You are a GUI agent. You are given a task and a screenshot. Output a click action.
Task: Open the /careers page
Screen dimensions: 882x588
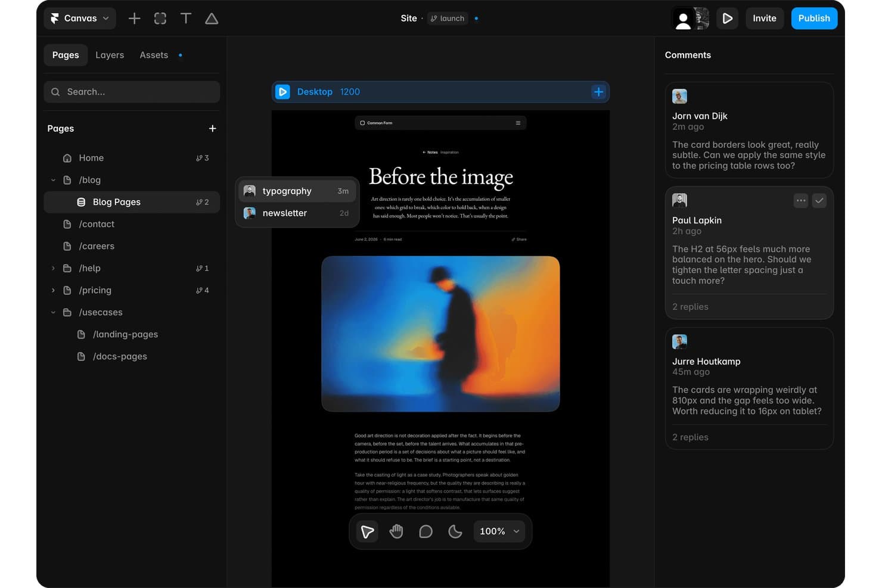pyautogui.click(x=132, y=246)
